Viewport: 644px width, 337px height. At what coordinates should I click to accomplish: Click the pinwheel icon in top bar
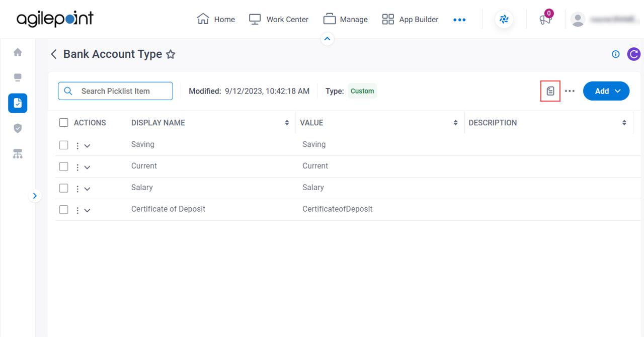pyautogui.click(x=504, y=20)
